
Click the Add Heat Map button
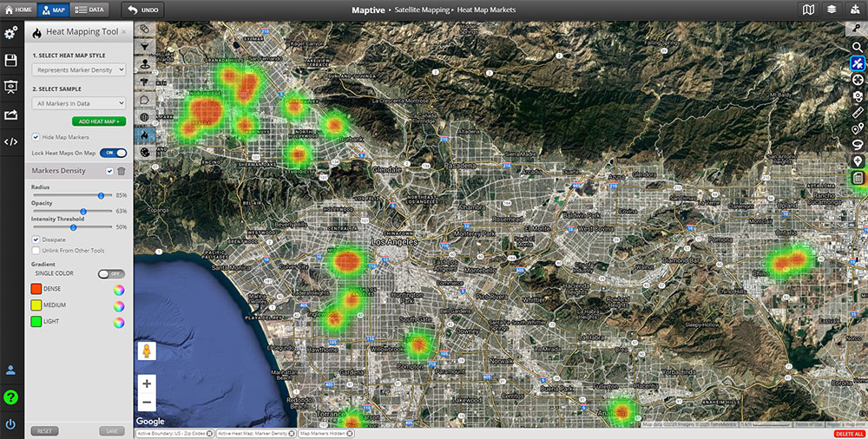coord(99,121)
